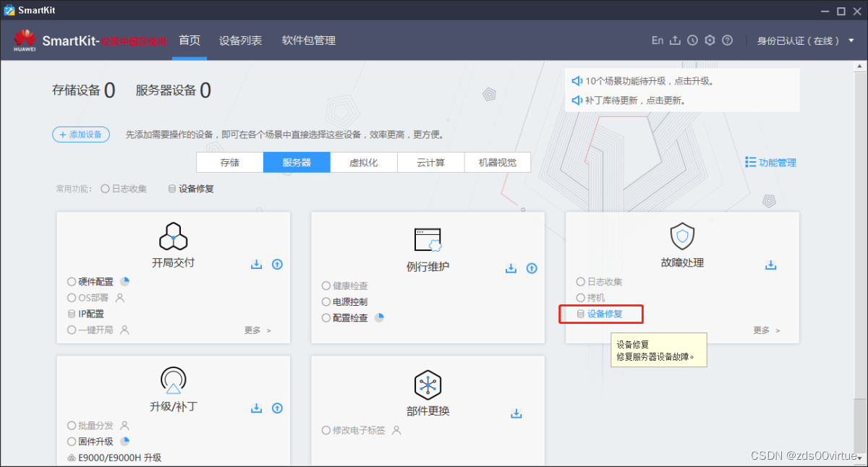Click the 添加设备 button
Viewport: 868px width, 467px height.
point(81,134)
